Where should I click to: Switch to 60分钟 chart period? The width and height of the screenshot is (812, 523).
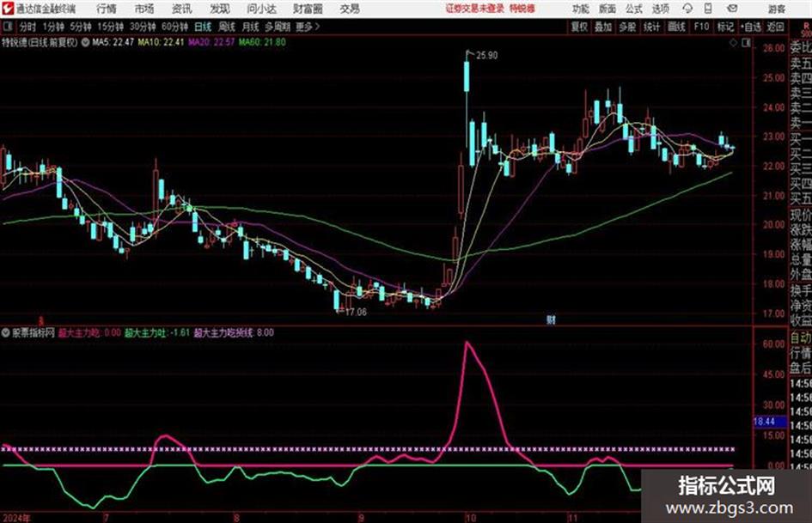click(x=174, y=27)
